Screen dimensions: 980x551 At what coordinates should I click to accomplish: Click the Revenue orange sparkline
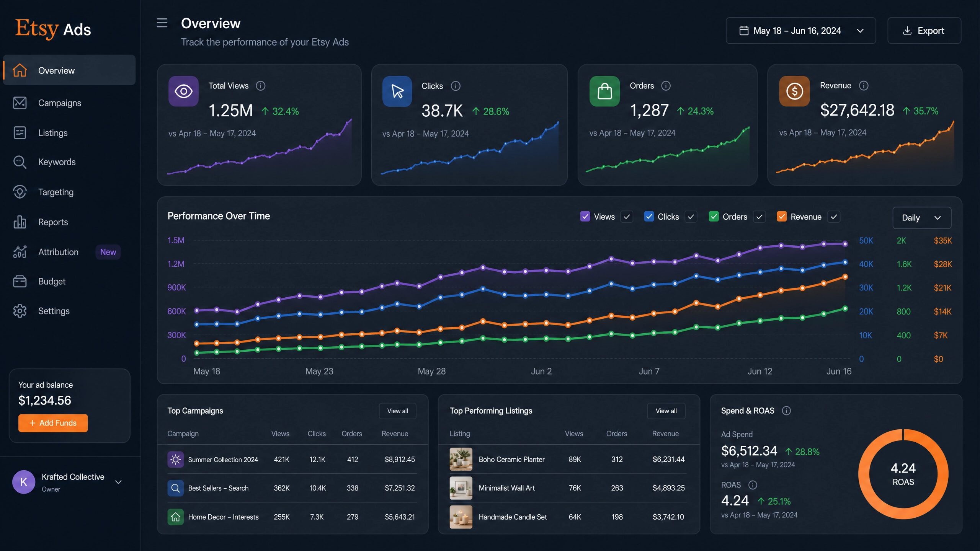(x=865, y=147)
